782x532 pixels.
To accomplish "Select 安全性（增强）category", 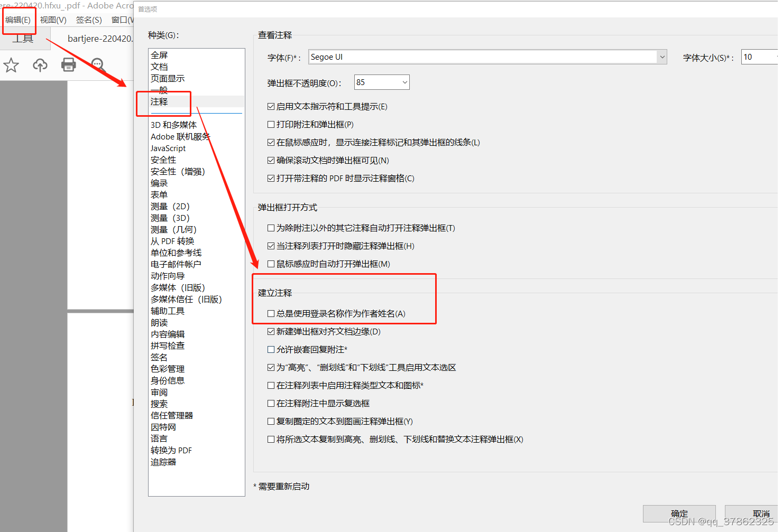I will click(178, 171).
